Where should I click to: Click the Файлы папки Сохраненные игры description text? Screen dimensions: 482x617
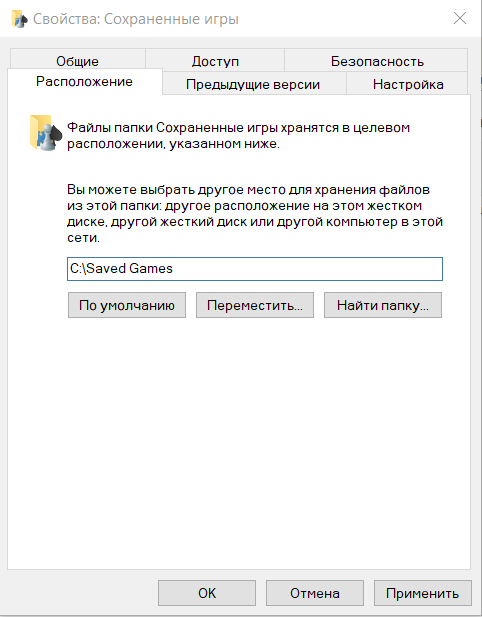click(238, 135)
